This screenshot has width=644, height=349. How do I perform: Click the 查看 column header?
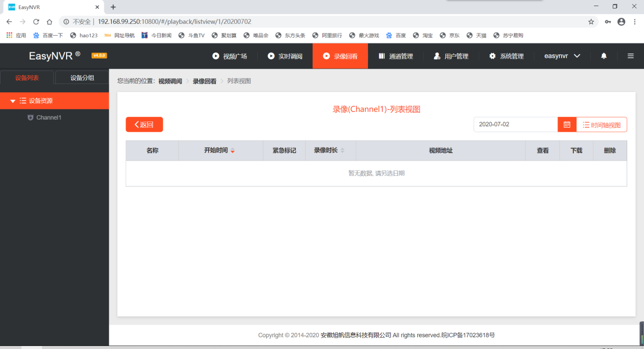tap(543, 151)
